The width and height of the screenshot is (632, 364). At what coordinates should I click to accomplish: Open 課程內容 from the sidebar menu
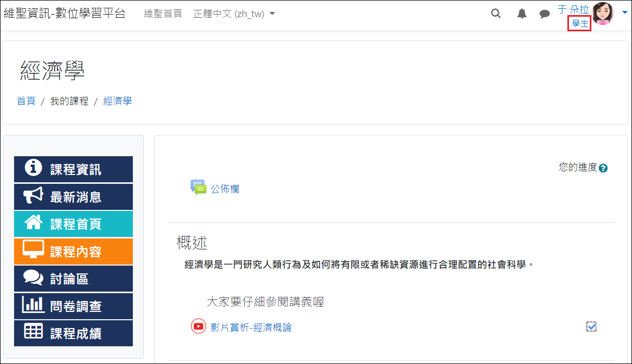click(x=73, y=252)
